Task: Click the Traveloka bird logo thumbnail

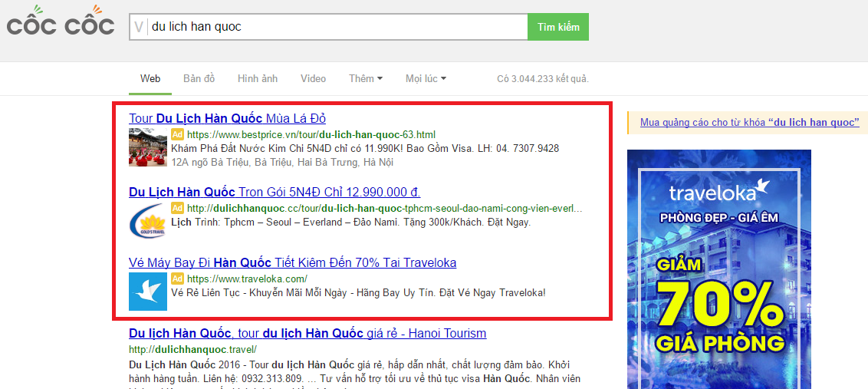Action: [148, 292]
